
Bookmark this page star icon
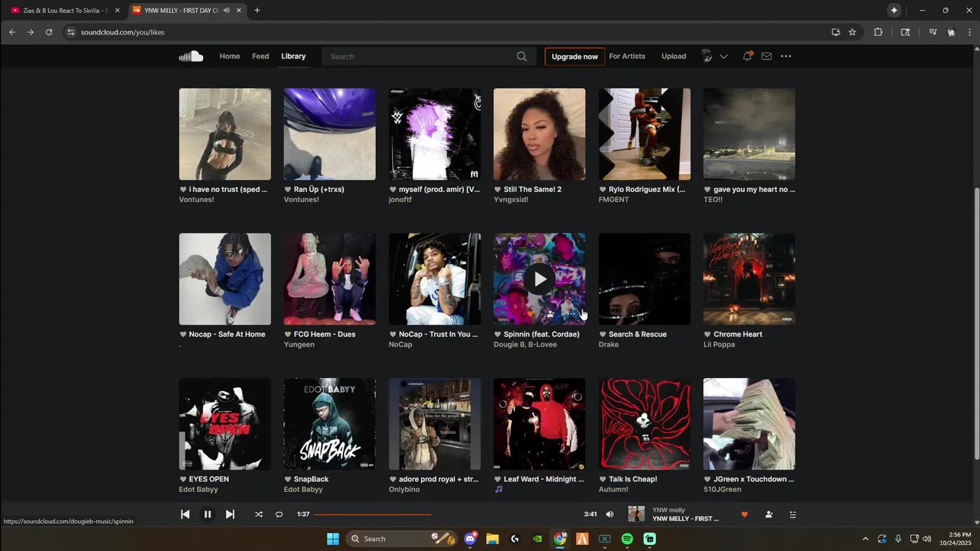[852, 32]
